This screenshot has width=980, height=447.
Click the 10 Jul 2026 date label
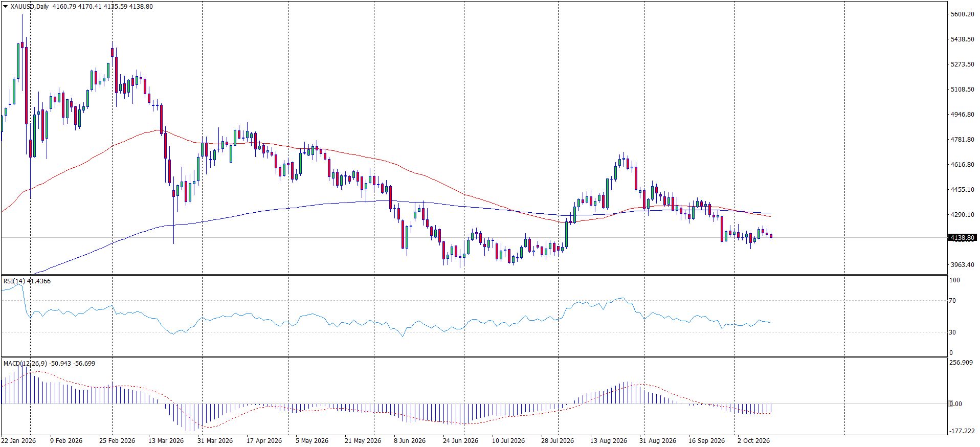click(x=508, y=441)
